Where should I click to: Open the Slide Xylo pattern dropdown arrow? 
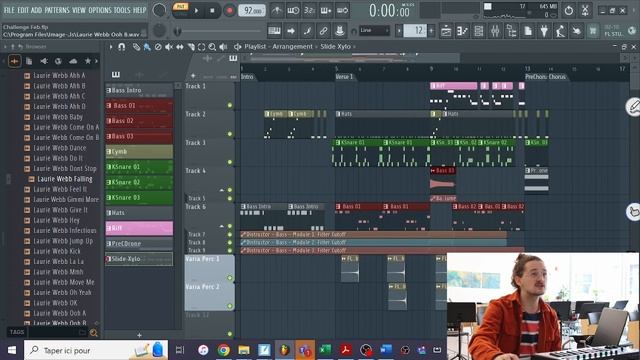click(354, 47)
